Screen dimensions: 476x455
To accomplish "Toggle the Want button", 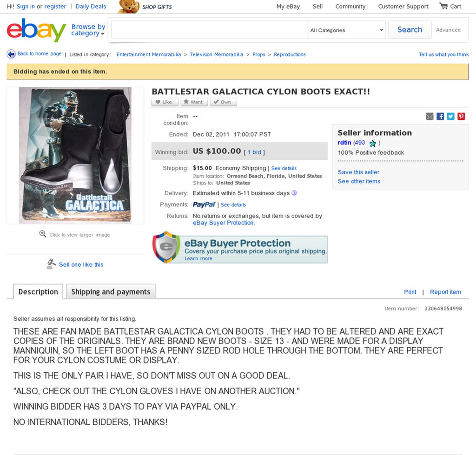I will pos(194,102).
